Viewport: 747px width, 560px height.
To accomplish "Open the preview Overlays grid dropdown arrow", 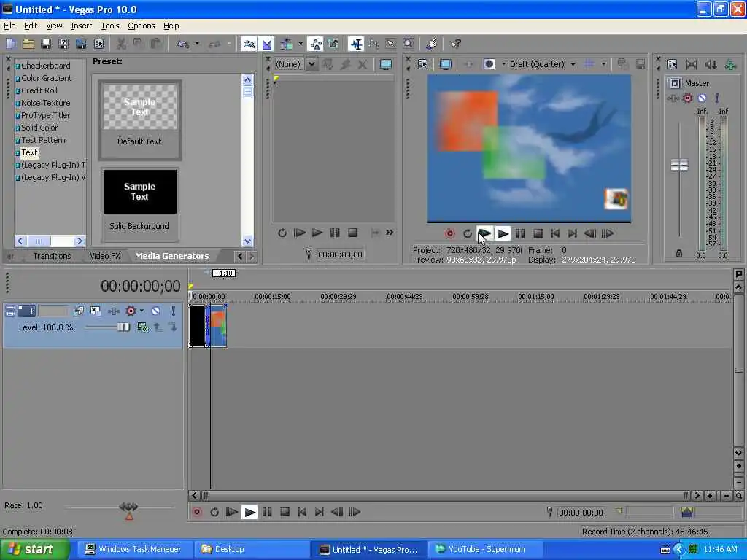I will pos(603,64).
